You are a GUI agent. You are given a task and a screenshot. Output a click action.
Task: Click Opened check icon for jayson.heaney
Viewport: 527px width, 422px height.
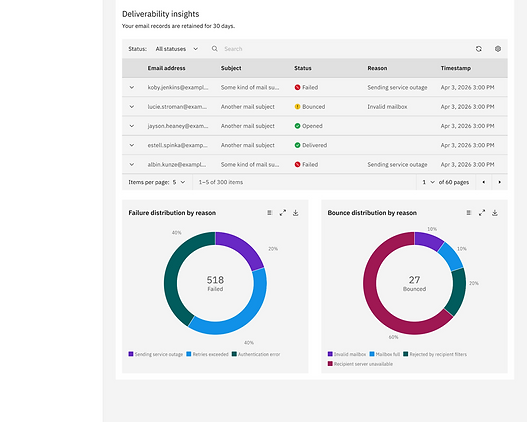297,126
